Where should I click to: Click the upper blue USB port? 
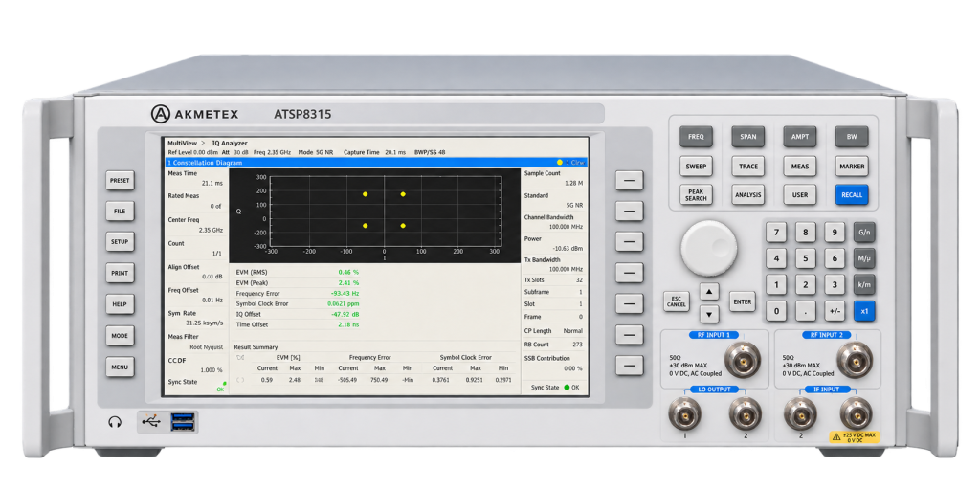[x=182, y=417]
